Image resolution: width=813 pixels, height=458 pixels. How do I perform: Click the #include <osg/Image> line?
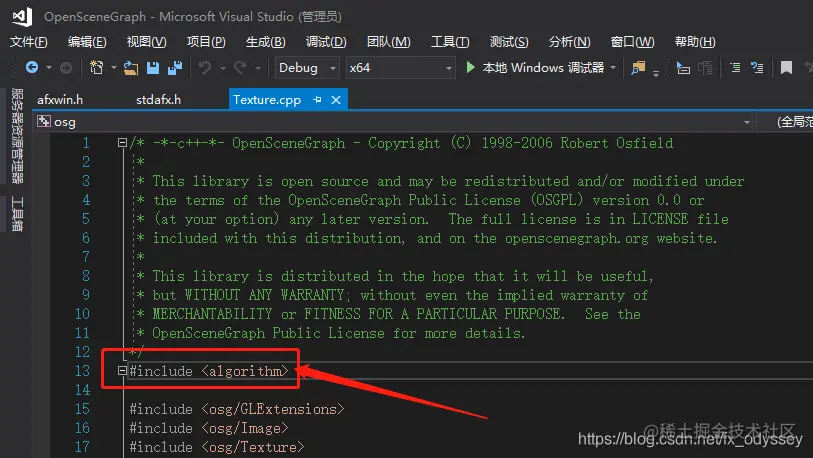coord(208,428)
